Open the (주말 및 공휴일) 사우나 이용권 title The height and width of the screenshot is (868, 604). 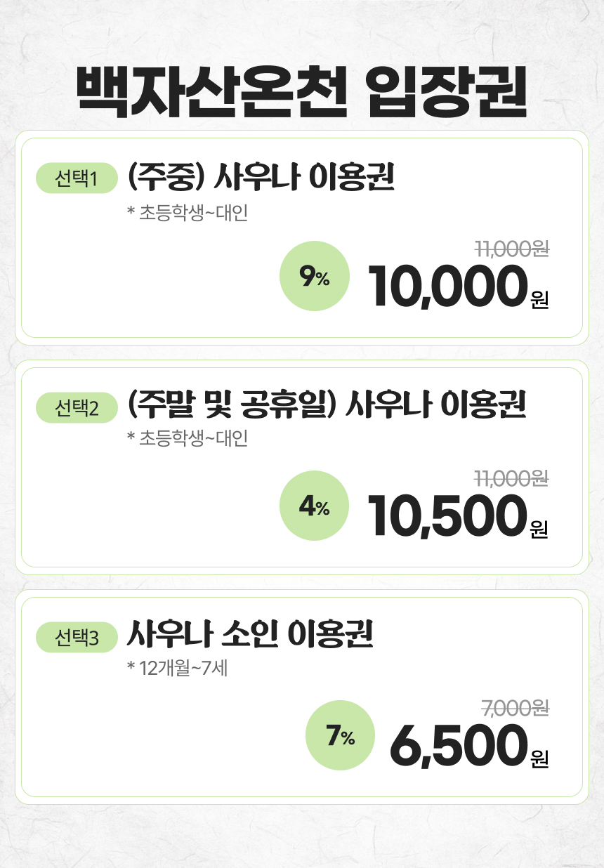coord(327,406)
